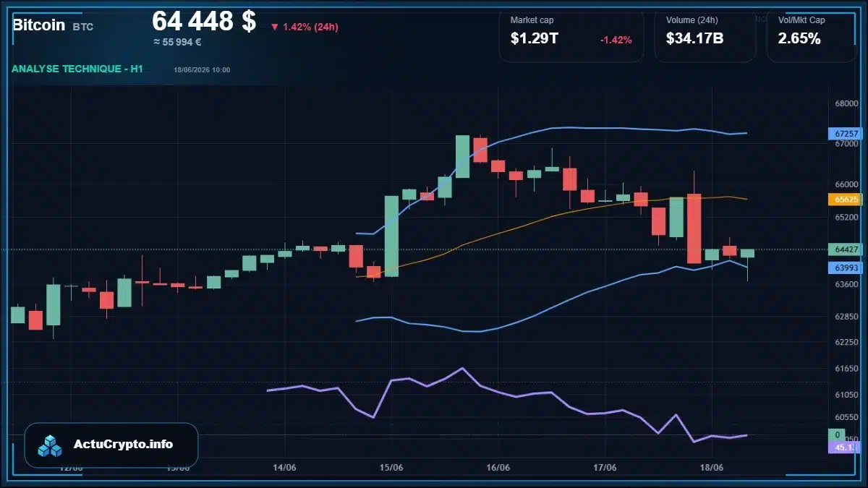This screenshot has height=488, width=868.
Task: Click the 61650 price axis label
Action: pyautogui.click(x=846, y=369)
